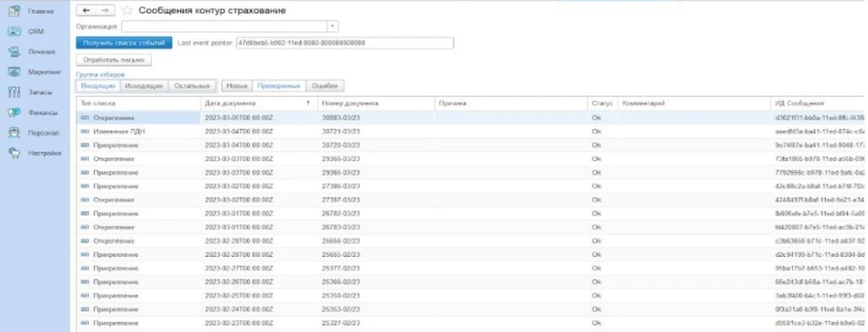Select Ok status of document 30720-03/23
The width and height of the screenshot is (868, 332).
tap(596, 145)
